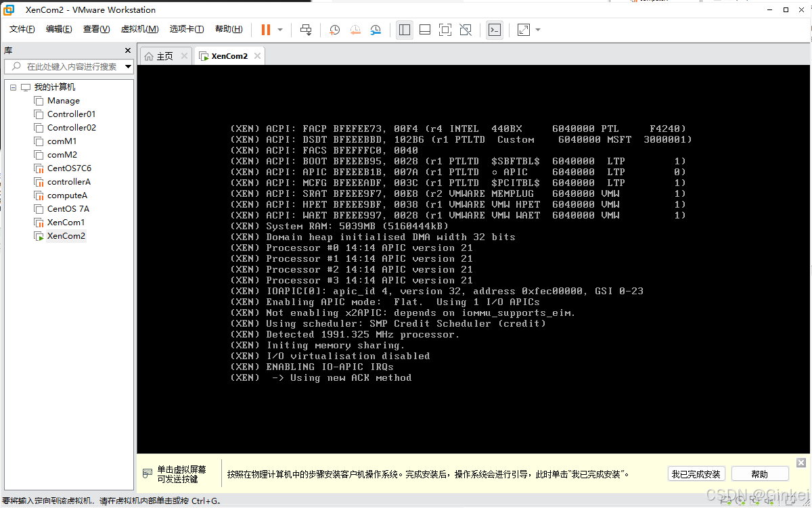Click the status bar hint text about Ctrl+G
Screen dimensions: 812x508
click(x=112, y=501)
